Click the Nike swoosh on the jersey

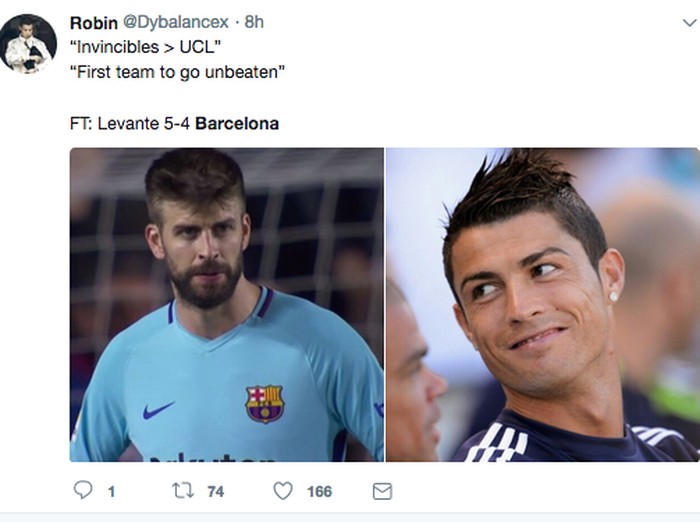pos(158,410)
